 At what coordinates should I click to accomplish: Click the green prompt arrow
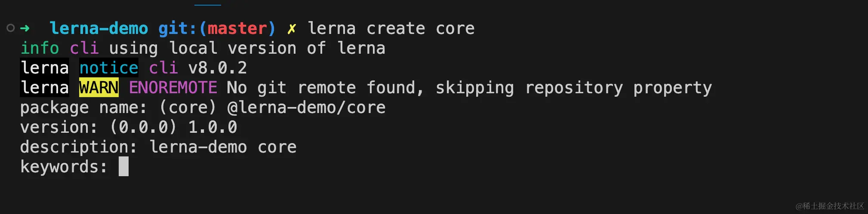(x=25, y=28)
